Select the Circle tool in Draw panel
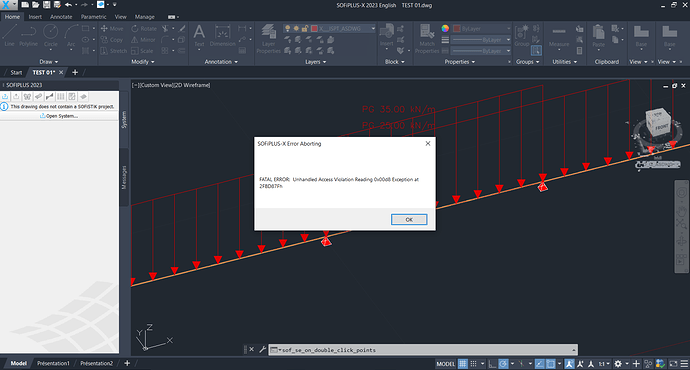Image resolution: width=690 pixels, height=370 pixels. pos(51,35)
